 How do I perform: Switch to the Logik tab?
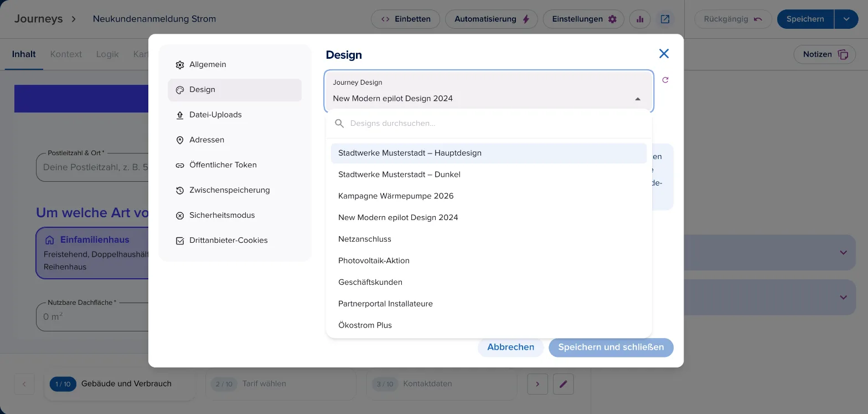pos(107,54)
